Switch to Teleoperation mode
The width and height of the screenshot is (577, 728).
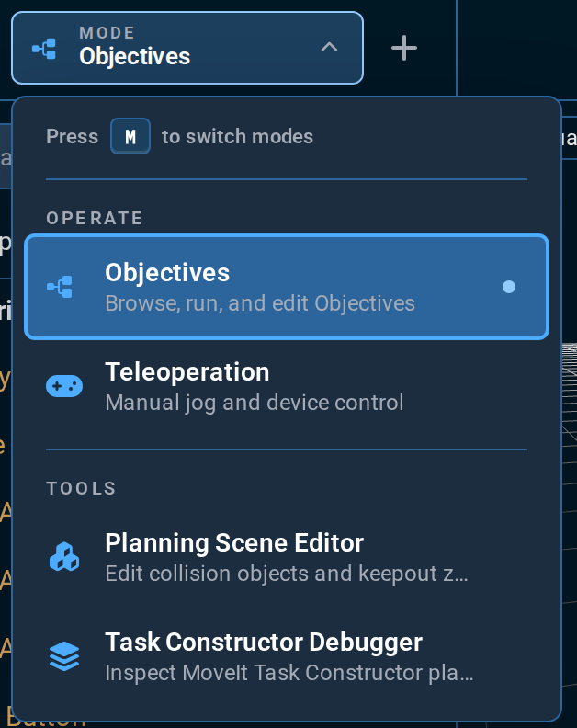point(287,386)
